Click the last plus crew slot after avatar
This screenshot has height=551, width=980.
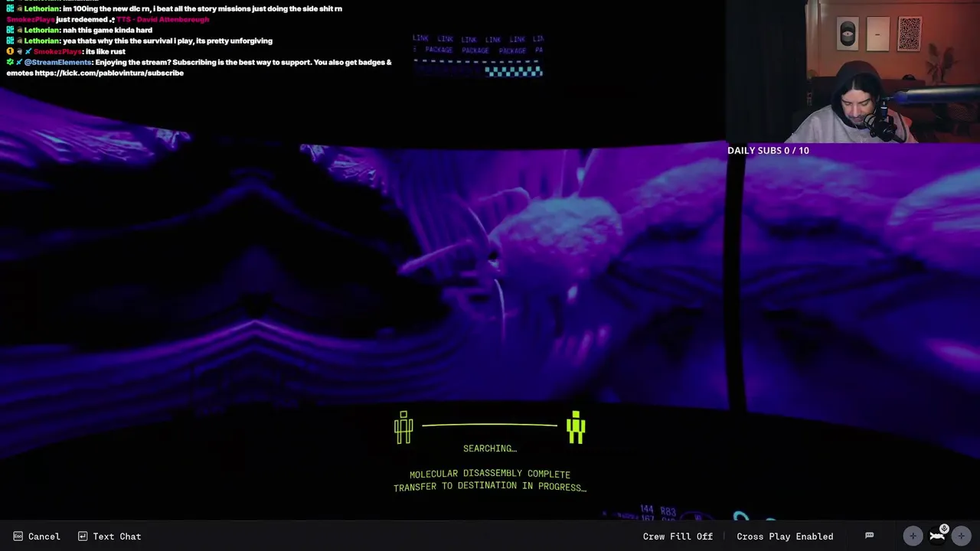[x=961, y=536]
